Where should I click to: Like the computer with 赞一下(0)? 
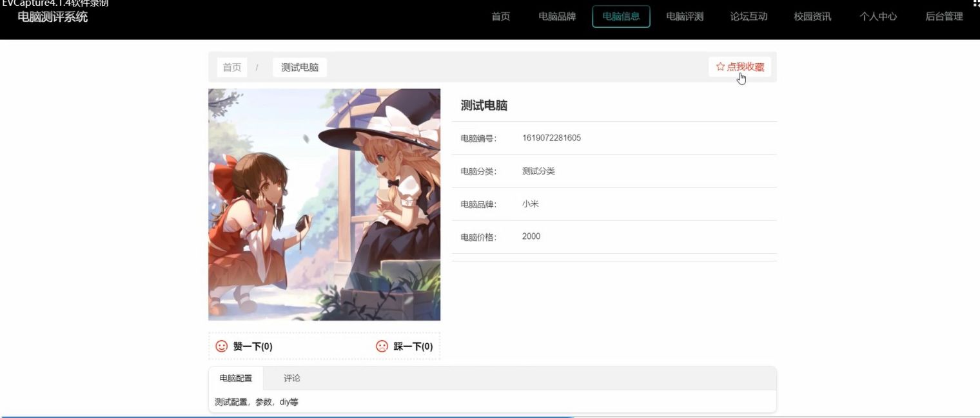(x=244, y=347)
